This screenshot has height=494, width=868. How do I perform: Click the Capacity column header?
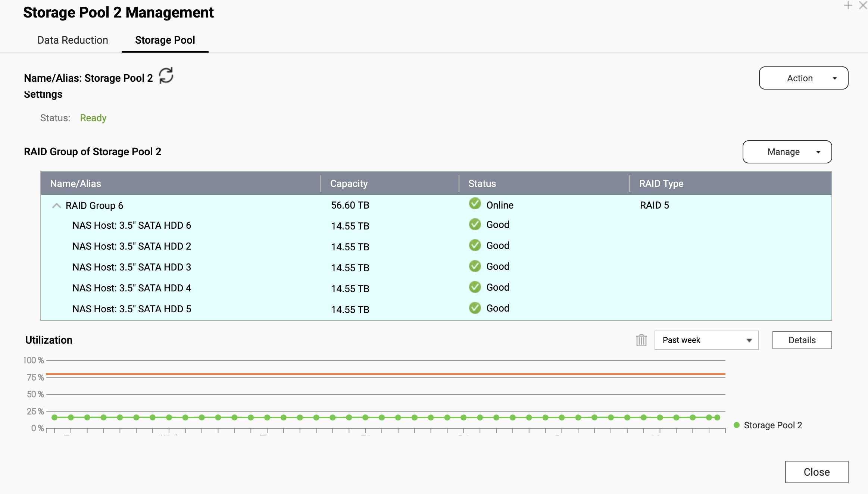349,184
